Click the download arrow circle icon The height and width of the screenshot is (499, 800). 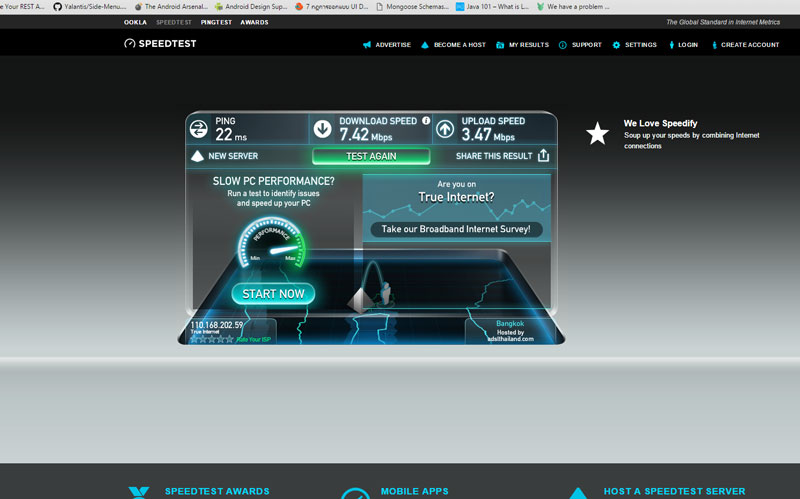(x=322, y=129)
